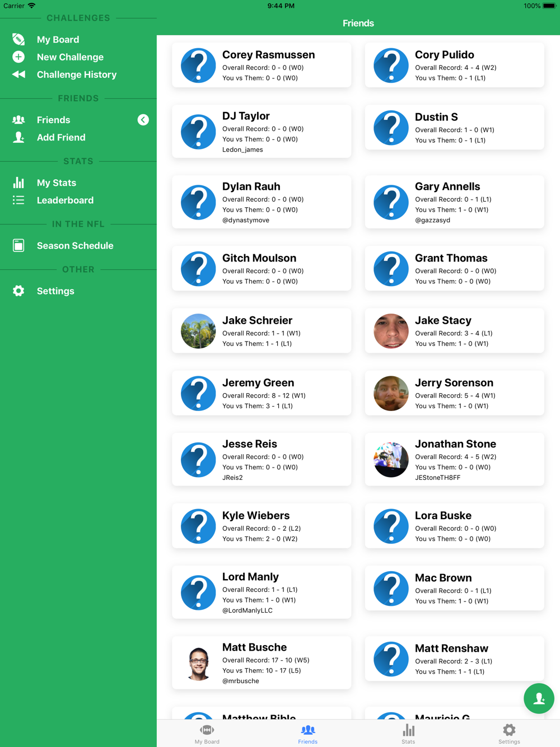The width and height of the screenshot is (560, 747).
Task: Tap Matt Renshaw's placeholder avatar
Action: pos(391,659)
